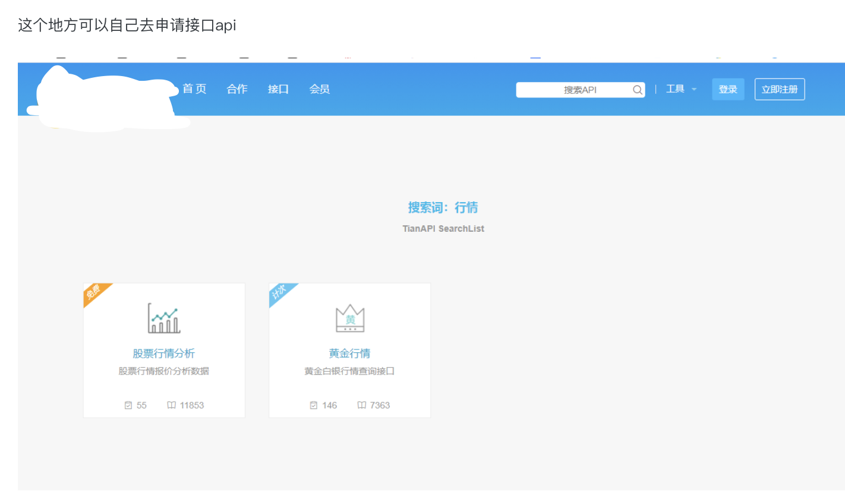The image size is (845, 504).
Task: Click the 55 count text
Action: pyautogui.click(x=141, y=405)
